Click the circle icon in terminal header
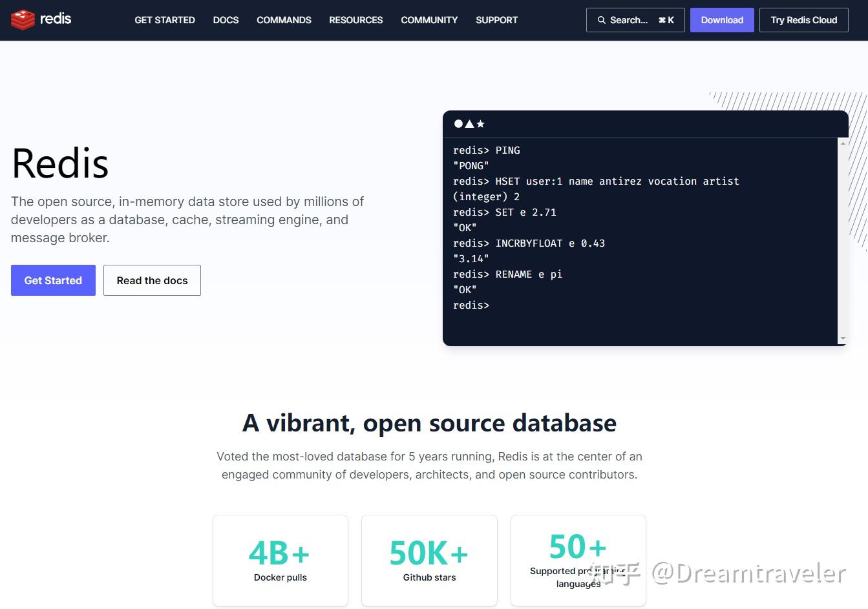 [458, 123]
